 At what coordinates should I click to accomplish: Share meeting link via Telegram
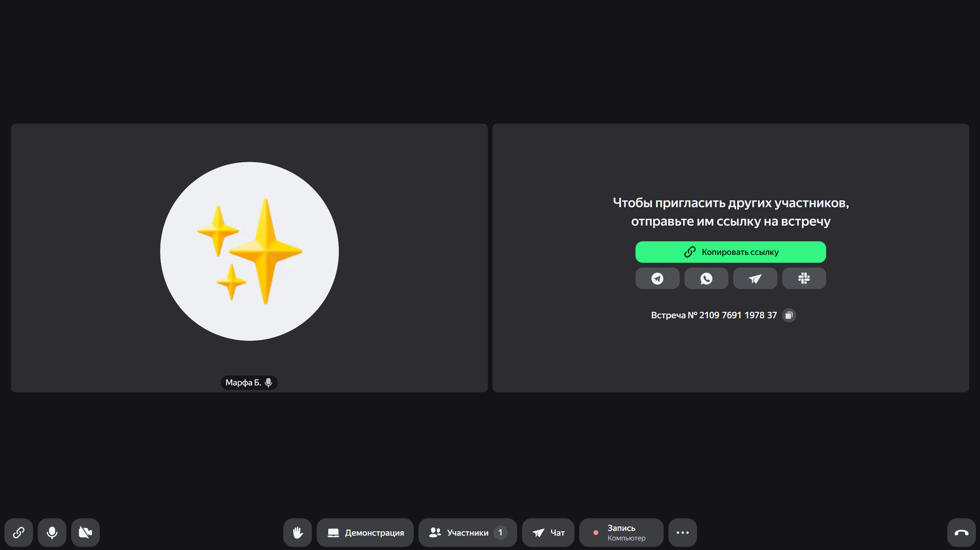(x=658, y=278)
